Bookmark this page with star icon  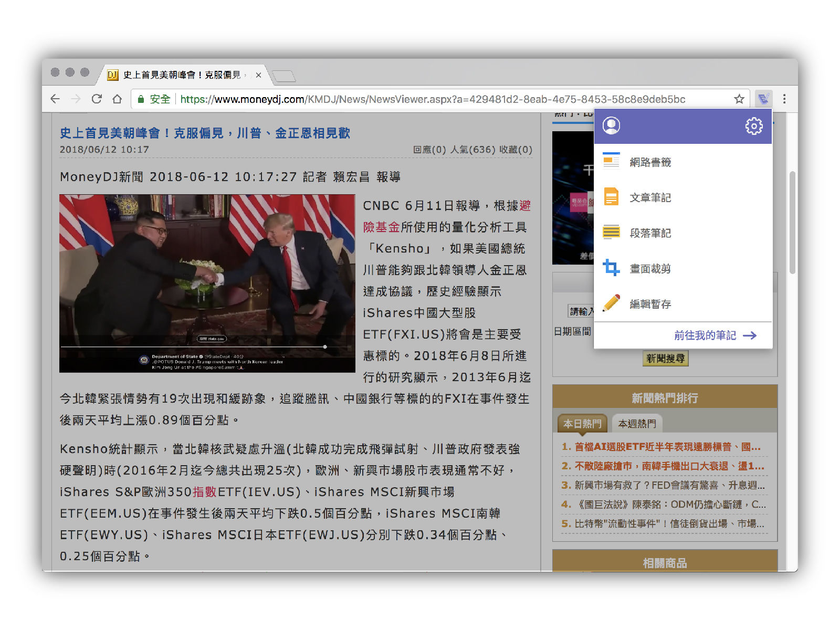(x=739, y=99)
